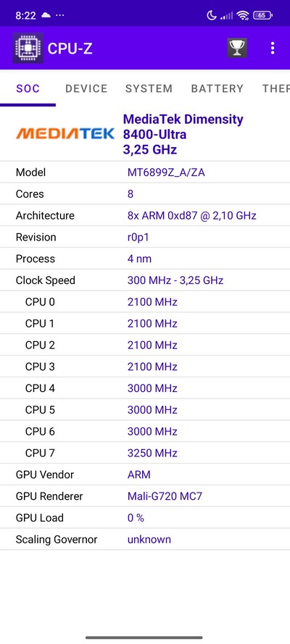Open the three-dot overflow menu
The height and width of the screenshot is (644, 290).
pos(273,48)
